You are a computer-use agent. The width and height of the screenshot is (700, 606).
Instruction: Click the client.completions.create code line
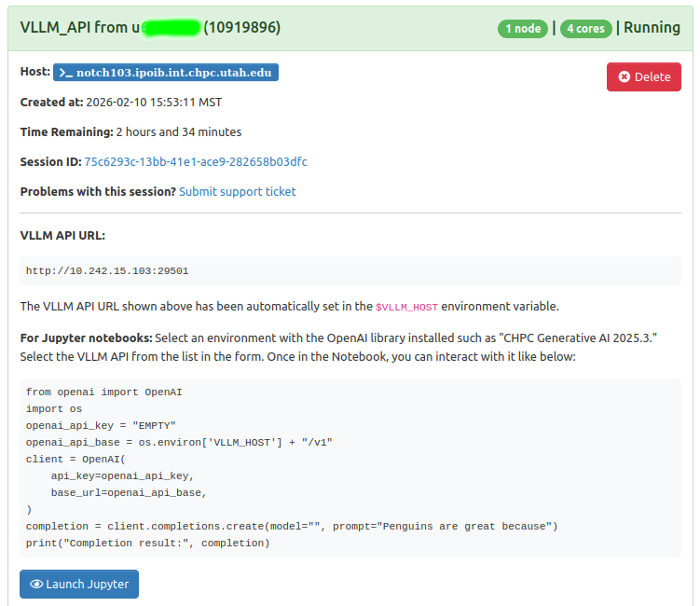click(x=291, y=527)
